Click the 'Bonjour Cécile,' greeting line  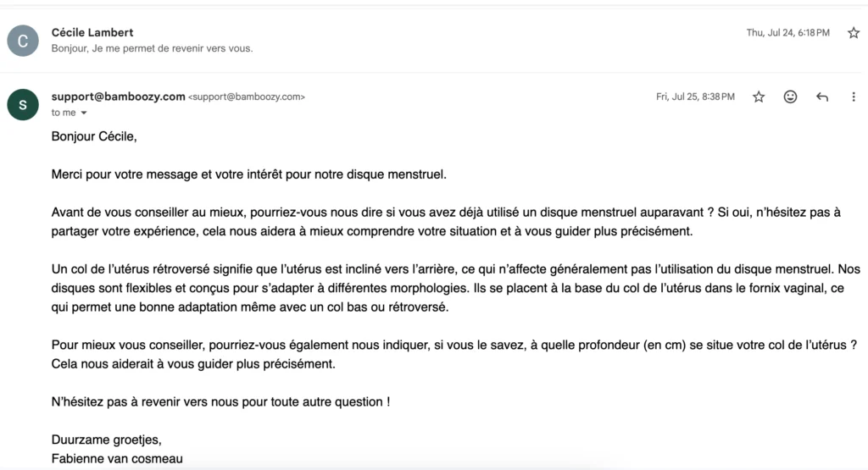[93, 136]
